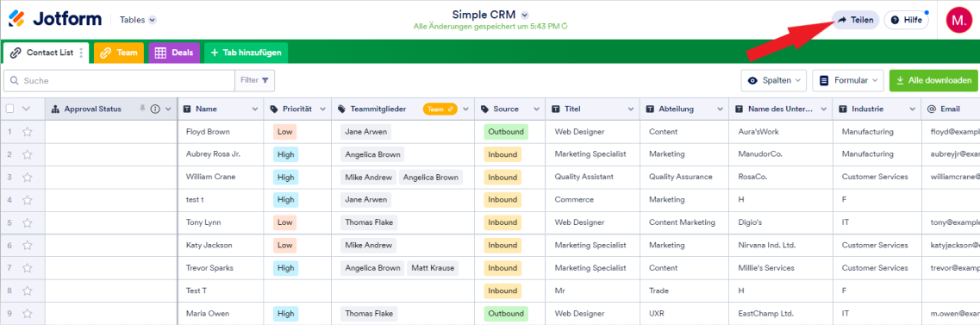The image size is (980, 325).
Task: Tick the select-all rows checkbox
Action: (10, 109)
